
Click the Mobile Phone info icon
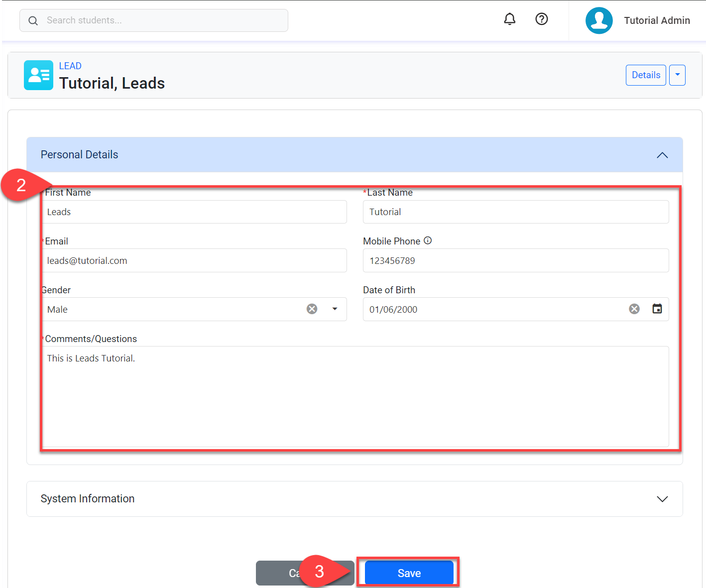428,240
